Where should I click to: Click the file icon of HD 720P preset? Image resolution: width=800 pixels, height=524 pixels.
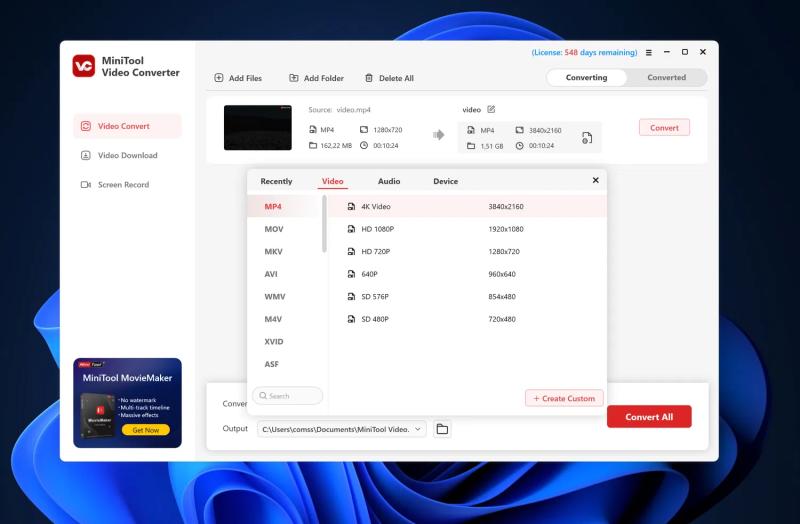click(x=351, y=252)
